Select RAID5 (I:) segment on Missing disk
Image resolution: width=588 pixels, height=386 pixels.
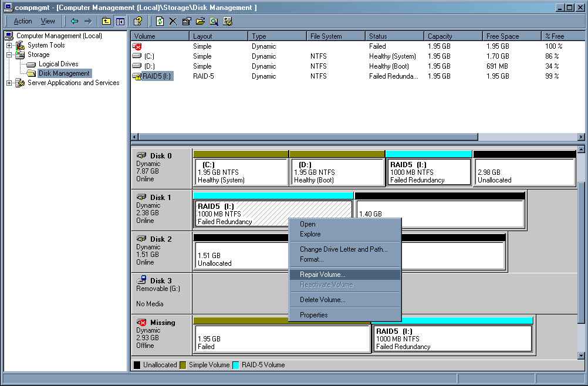click(x=452, y=334)
